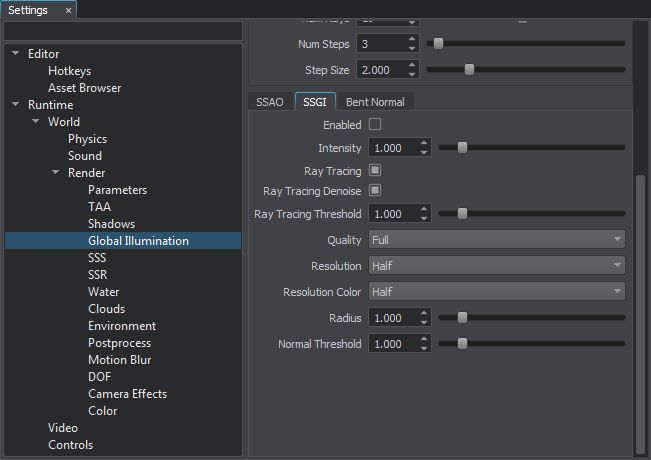Open the Resolution Color dropdown
The height and width of the screenshot is (460, 651).
(496, 292)
